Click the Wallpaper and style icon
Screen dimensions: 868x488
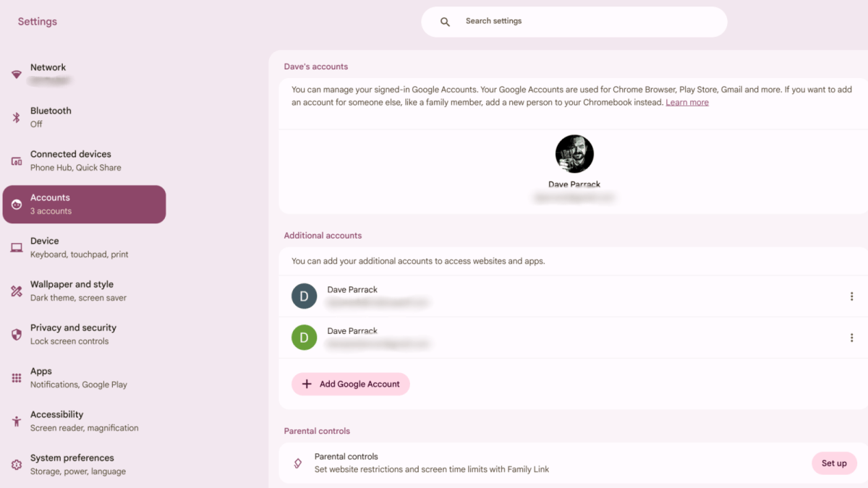(17, 291)
